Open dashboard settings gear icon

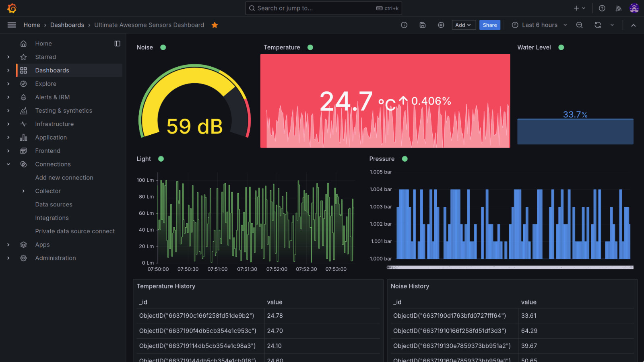[x=441, y=25]
